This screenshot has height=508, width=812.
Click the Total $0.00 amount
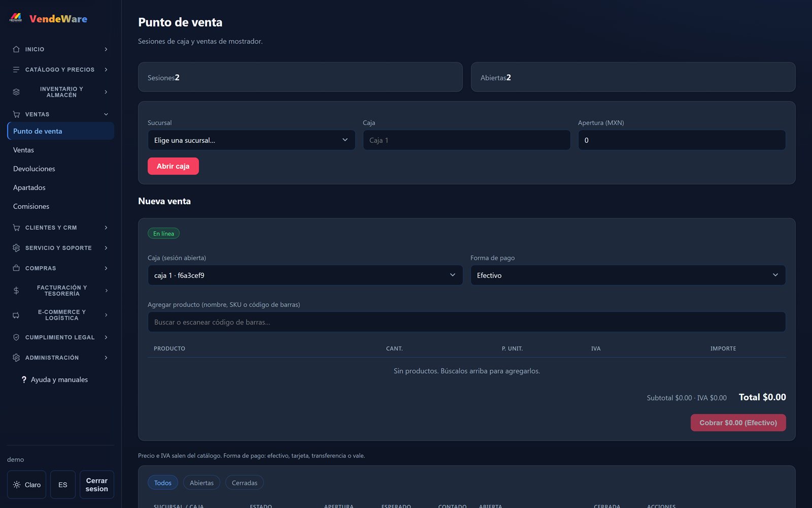tap(762, 397)
